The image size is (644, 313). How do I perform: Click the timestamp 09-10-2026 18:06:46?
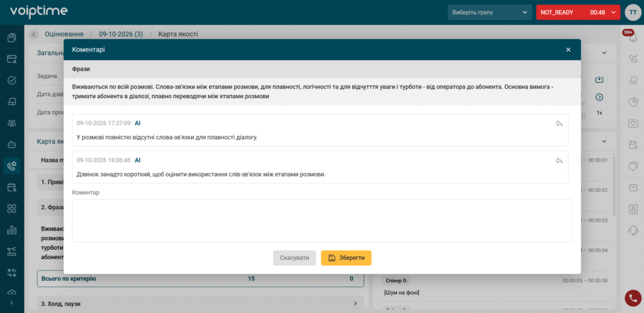tap(104, 160)
